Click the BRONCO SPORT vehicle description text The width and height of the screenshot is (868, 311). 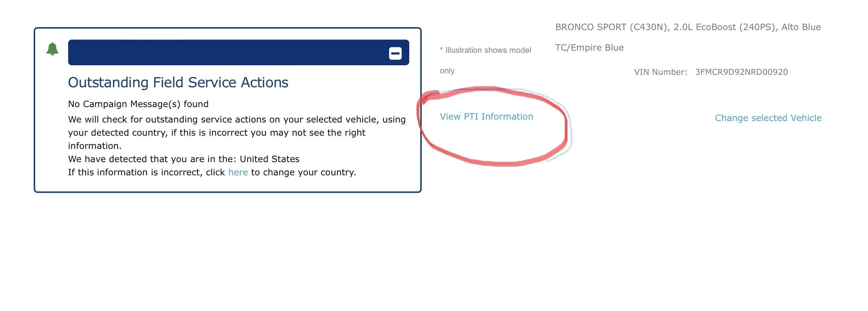(x=687, y=27)
